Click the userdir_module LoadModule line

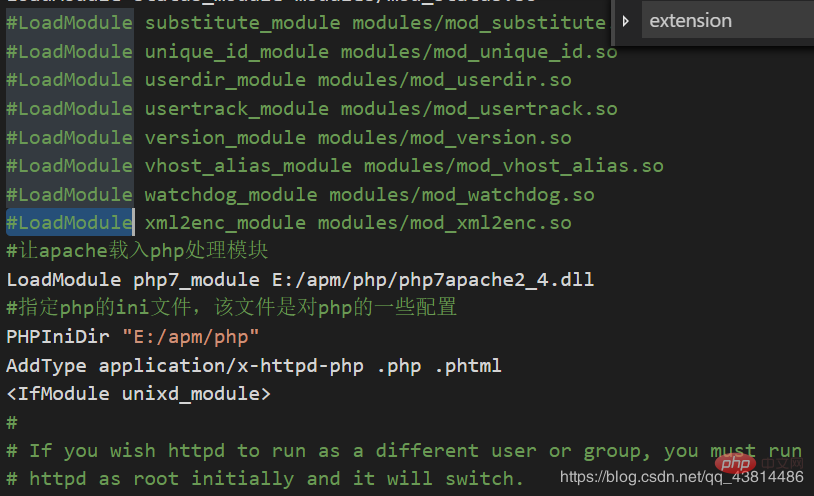click(x=289, y=80)
